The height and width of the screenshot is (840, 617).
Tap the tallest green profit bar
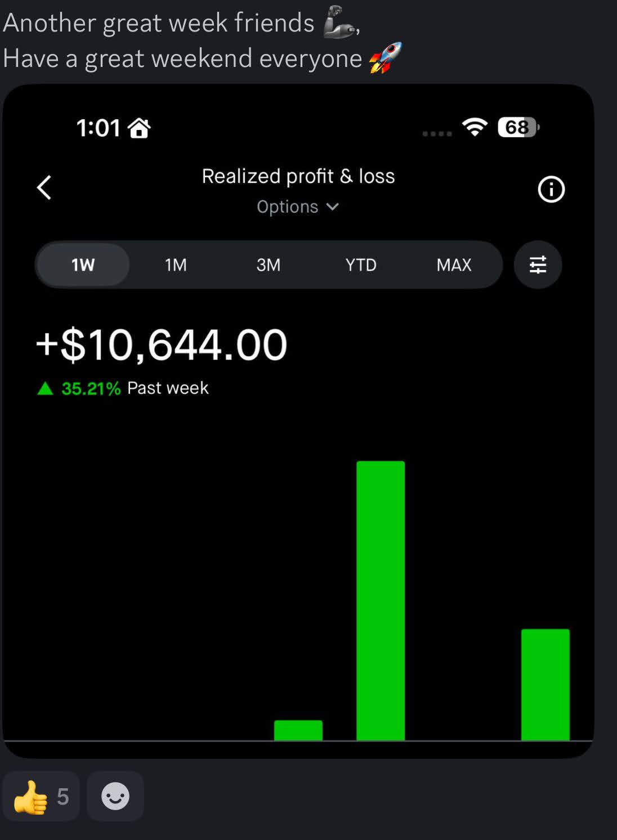[x=381, y=600]
